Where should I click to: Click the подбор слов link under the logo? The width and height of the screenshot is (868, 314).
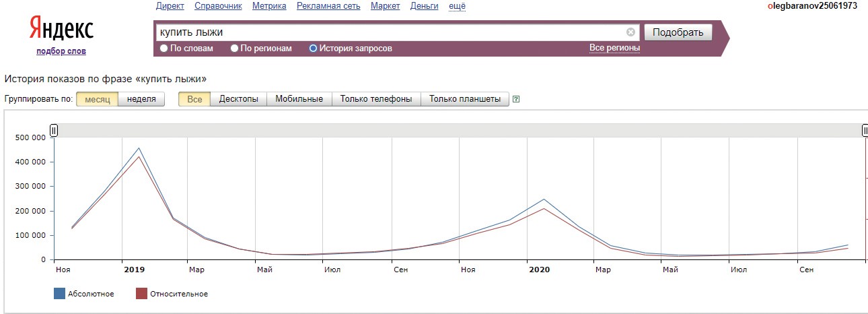coord(61,51)
